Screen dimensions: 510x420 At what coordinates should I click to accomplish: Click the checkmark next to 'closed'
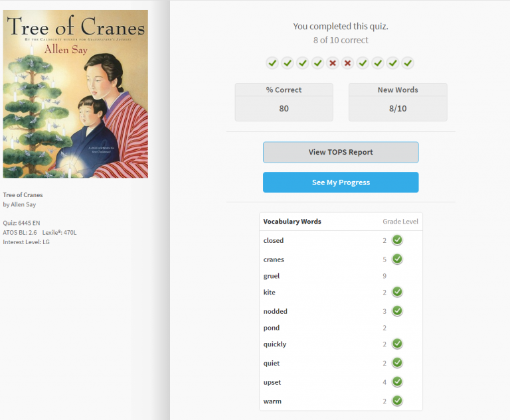[397, 240]
